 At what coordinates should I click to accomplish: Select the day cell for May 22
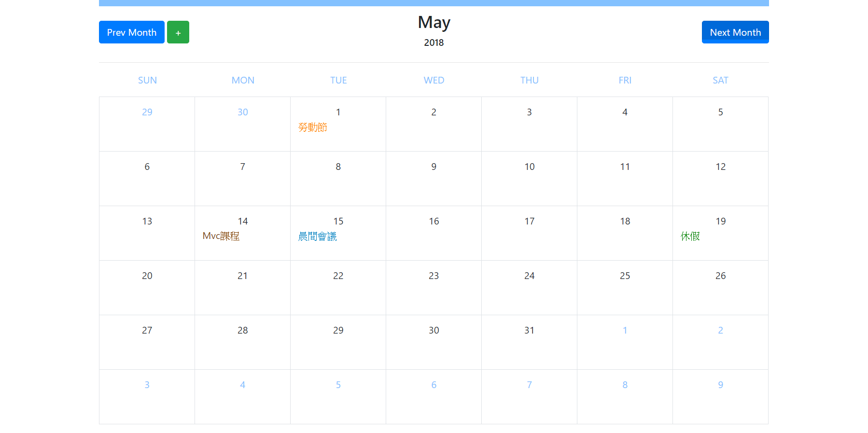338,287
